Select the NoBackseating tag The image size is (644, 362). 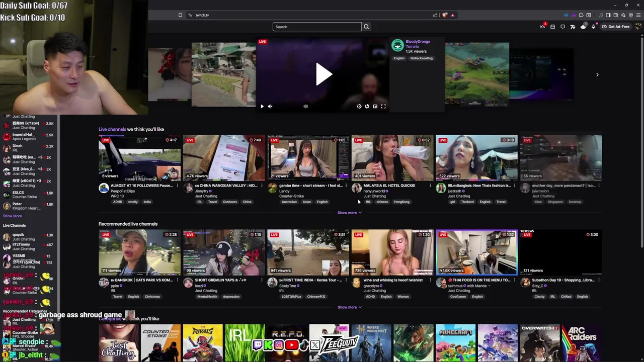pyautogui.click(x=421, y=58)
